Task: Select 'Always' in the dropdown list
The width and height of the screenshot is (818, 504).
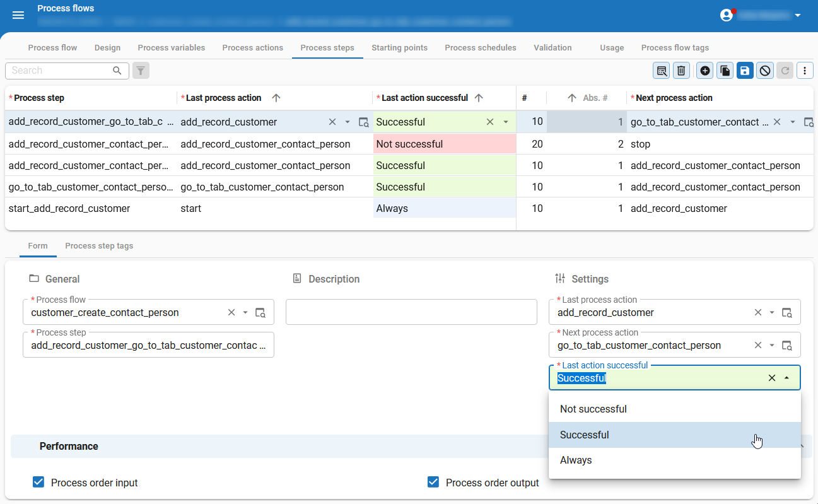Action: tap(576, 460)
